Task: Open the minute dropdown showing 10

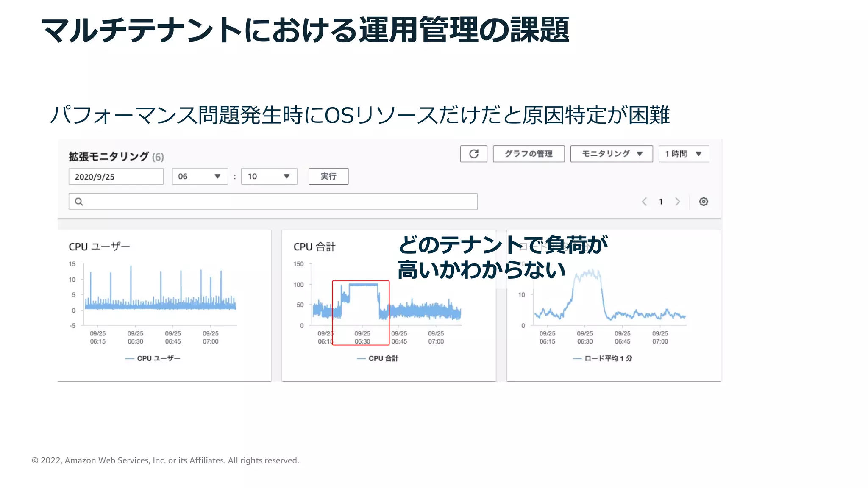Action: point(269,176)
